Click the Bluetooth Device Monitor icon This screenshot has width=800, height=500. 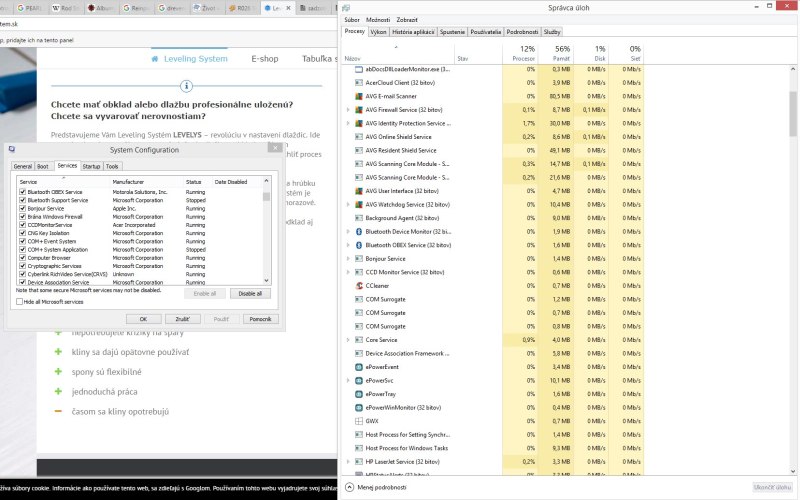coord(359,232)
